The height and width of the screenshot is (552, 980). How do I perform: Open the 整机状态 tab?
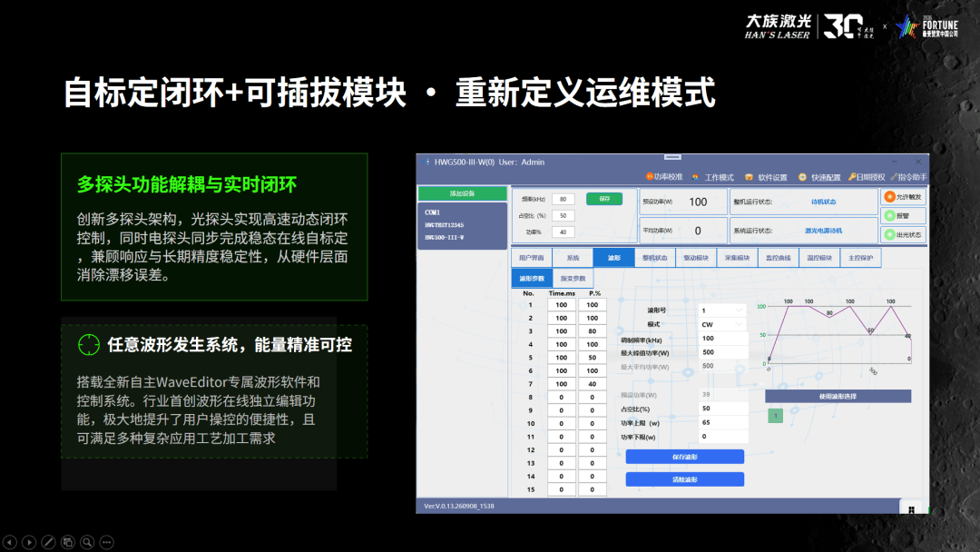coord(655,258)
